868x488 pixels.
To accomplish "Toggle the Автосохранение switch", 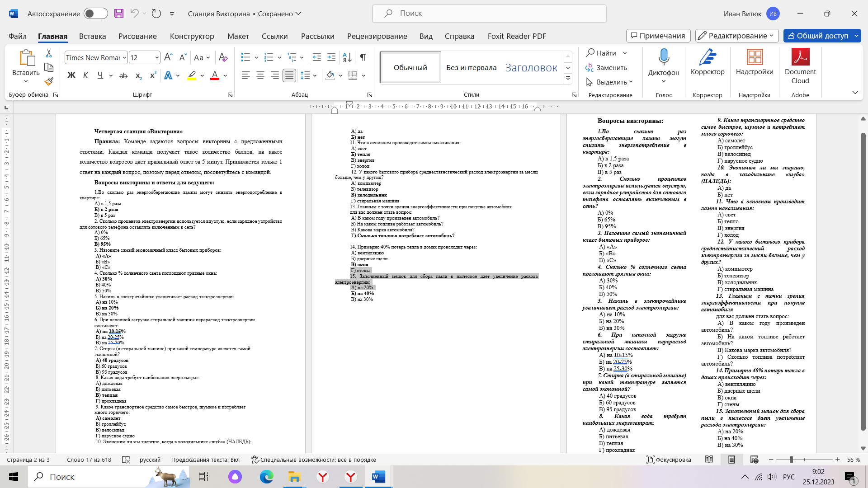I will click(x=95, y=14).
